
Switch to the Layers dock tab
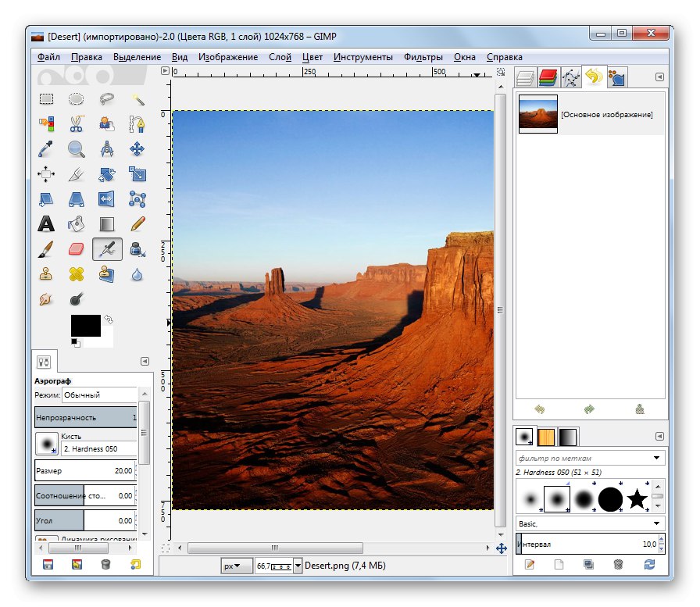tap(525, 77)
